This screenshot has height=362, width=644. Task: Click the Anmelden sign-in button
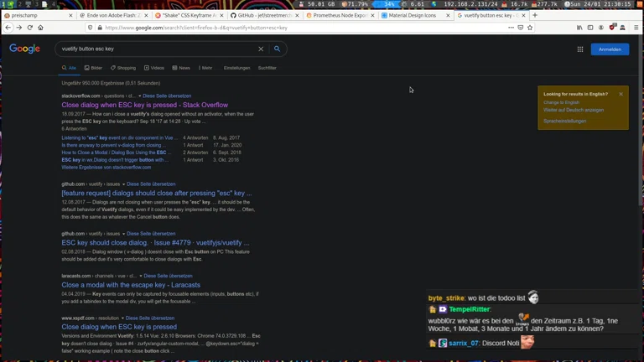coord(610,49)
